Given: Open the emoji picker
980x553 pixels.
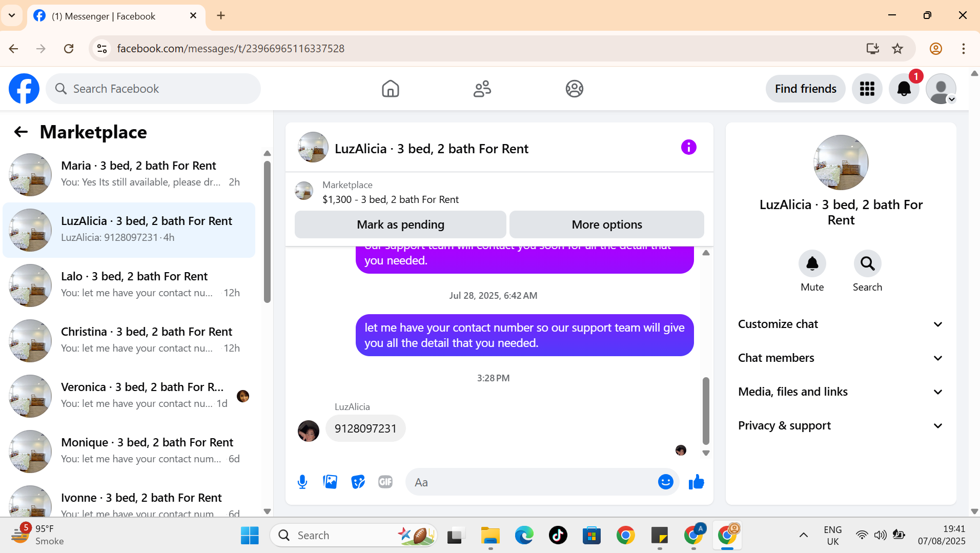Looking at the screenshot, I should click(665, 482).
